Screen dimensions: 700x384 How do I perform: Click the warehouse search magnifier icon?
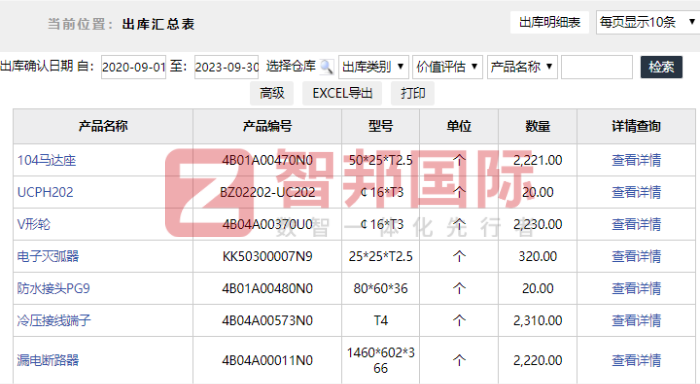point(327,67)
